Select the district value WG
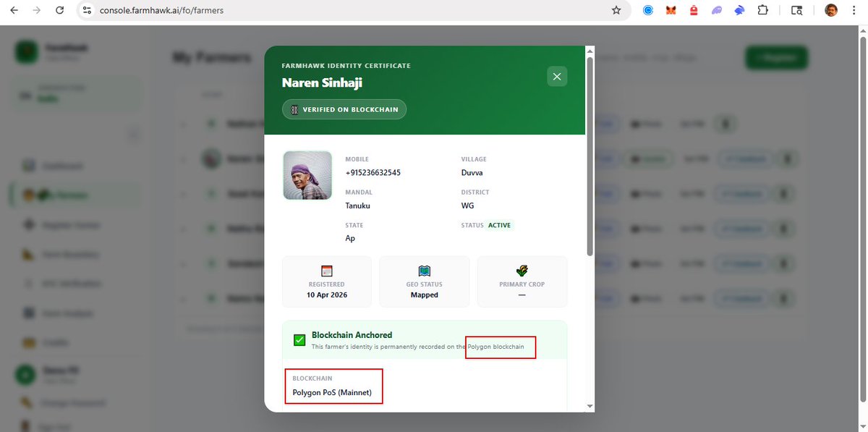 click(x=468, y=206)
